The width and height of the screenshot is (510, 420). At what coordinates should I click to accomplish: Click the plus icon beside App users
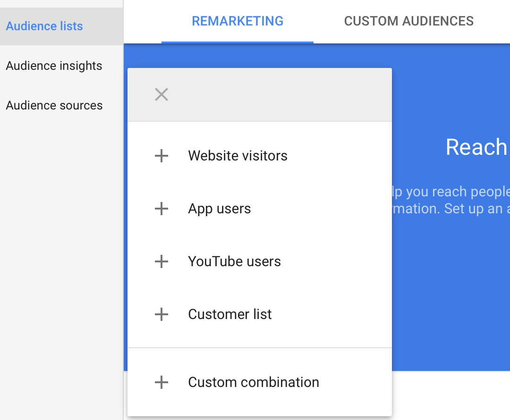161,209
